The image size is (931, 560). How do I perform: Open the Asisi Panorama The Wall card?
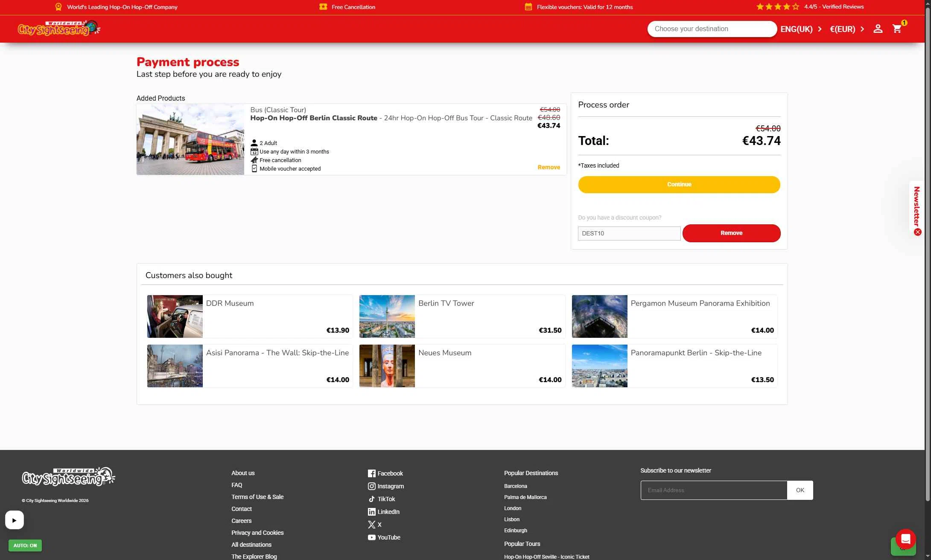point(250,366)
